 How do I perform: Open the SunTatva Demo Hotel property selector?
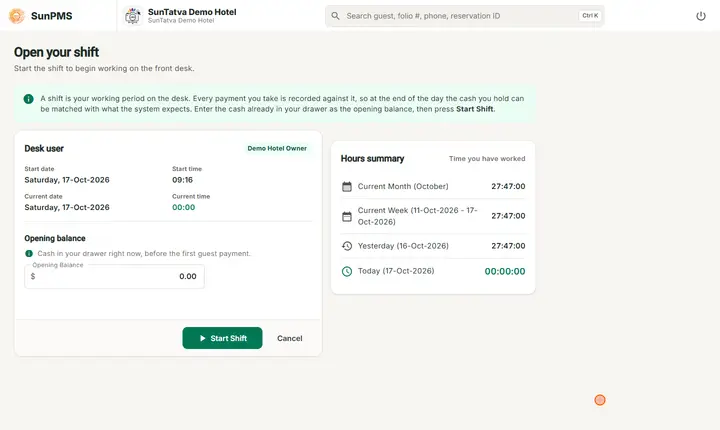click(181, 16)
